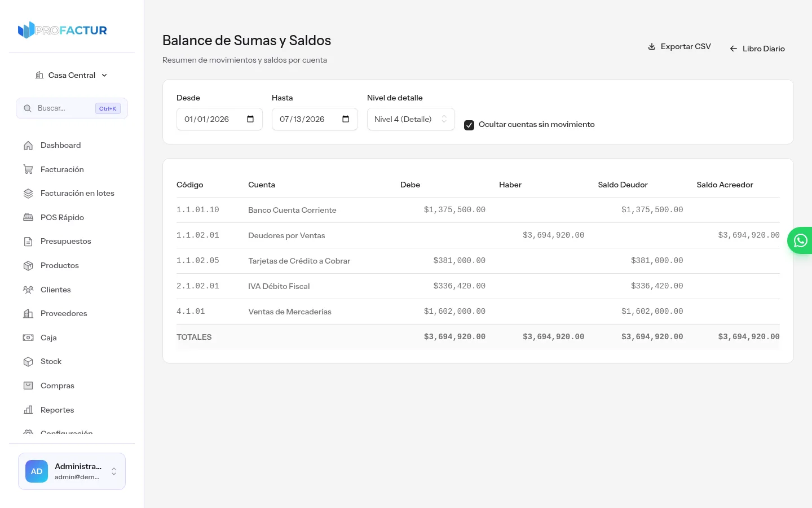Click the $1,602,000.00 Saldo Deudor value
The image size is (812, 508).
pyautogui.click(x=652, y=312)
